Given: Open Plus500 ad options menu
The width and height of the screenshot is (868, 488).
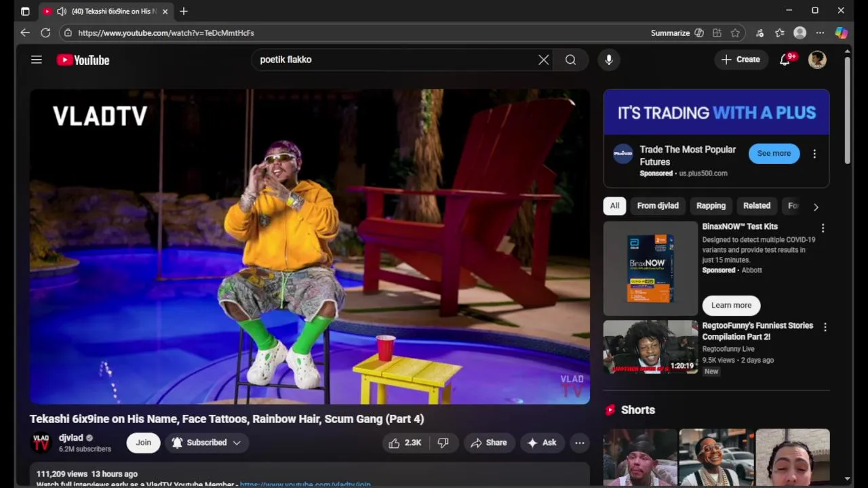Looking at the screenshot, I should [814, 154].
